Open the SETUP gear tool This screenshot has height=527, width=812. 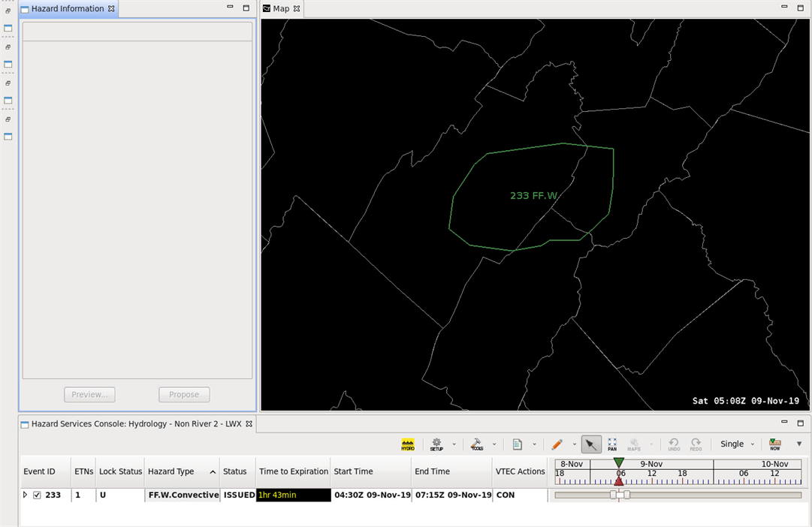[436, 444]
